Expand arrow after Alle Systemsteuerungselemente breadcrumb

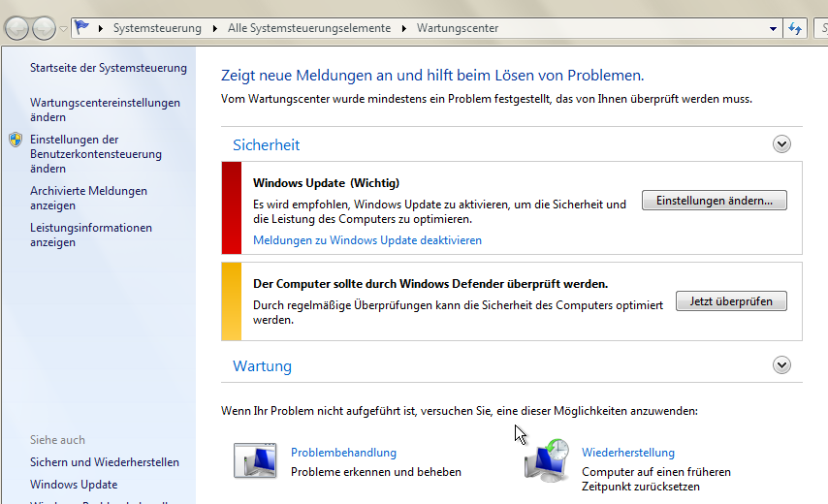point(403,28)
